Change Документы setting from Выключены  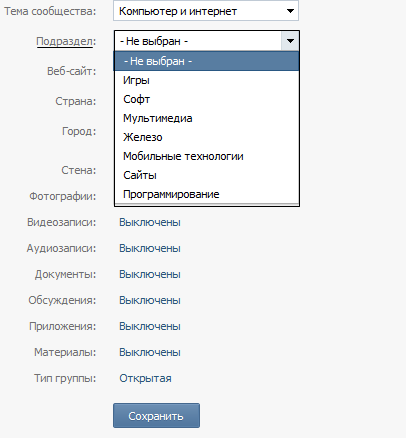(x=150, y=274)
